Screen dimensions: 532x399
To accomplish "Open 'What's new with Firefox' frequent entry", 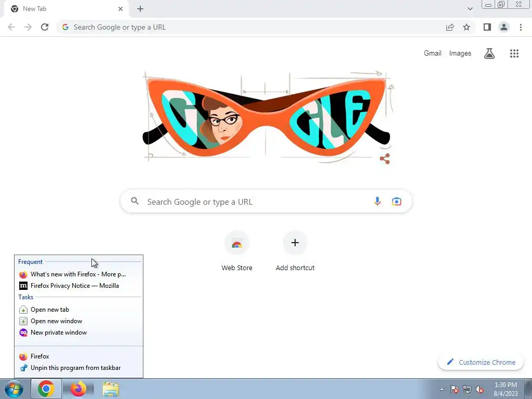I will (79, 274).
